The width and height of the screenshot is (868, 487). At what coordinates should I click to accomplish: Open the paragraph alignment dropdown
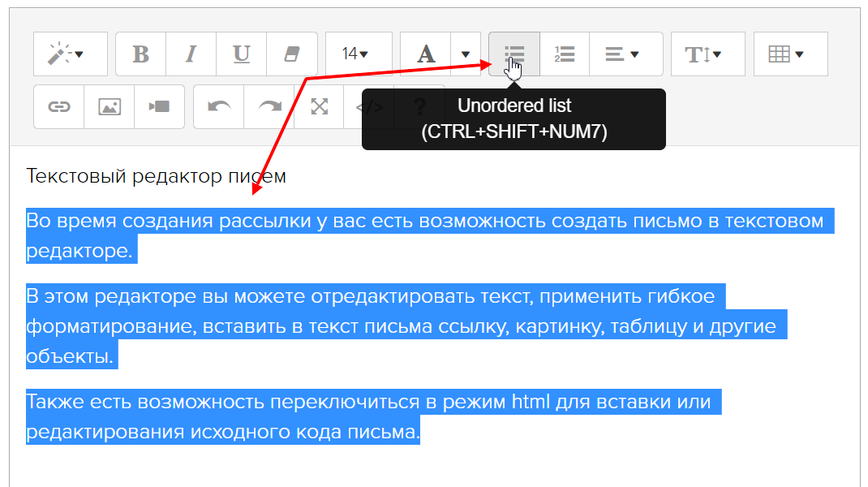click(625, 54)
